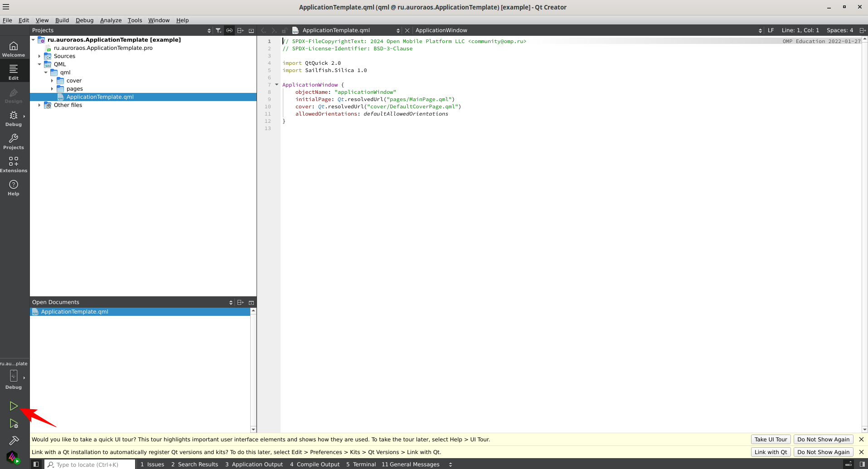Open Debug mode in sidebar
Screen dimensions: 868x469
(14, 119)
